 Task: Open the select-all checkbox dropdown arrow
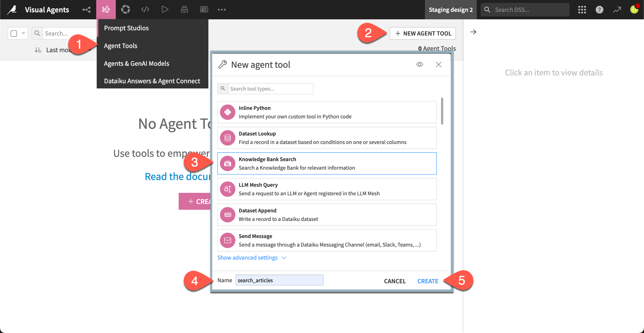23,33
